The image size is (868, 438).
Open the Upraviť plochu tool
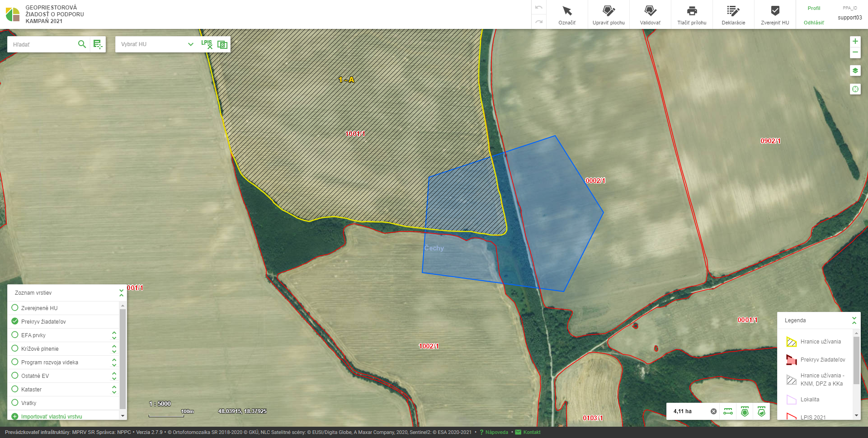609,14
